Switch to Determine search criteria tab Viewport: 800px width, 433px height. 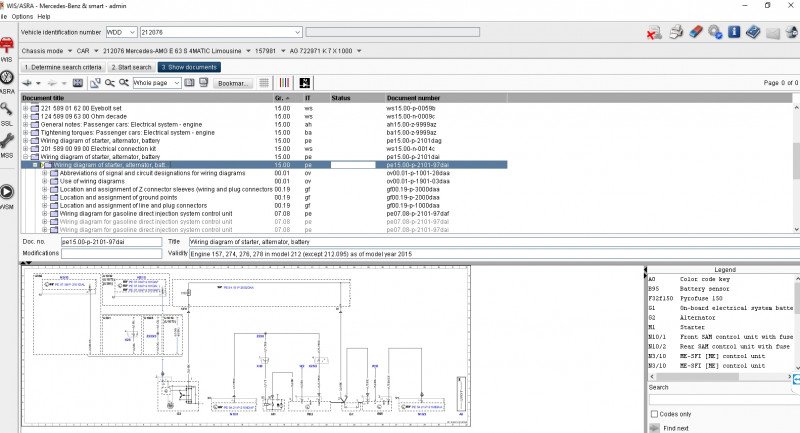[63, 67]
